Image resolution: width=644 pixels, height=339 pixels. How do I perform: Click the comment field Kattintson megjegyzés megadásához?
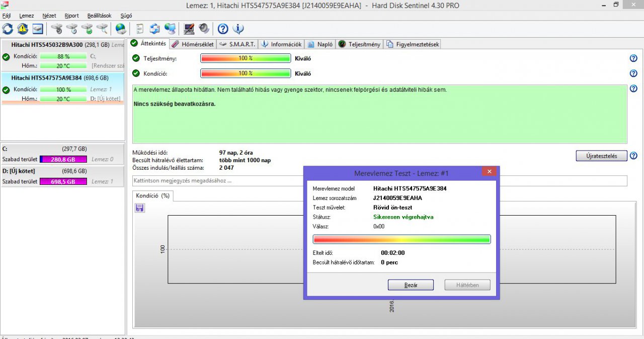click(x=380, y=181)
